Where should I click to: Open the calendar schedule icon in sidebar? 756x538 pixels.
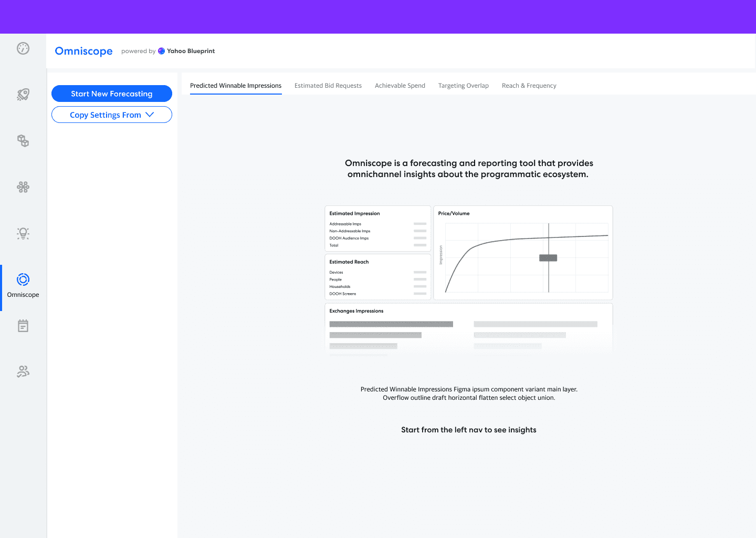[23, 326]
